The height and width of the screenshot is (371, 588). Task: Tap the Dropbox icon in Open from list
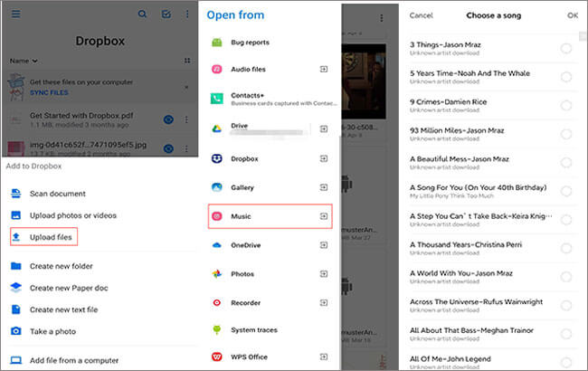[x=217, y=158]
